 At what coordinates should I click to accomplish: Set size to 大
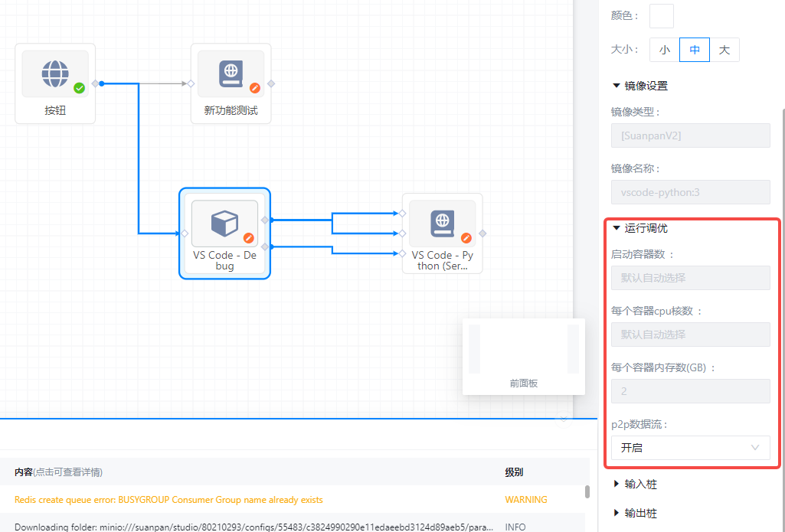pyautogui.click(x=724, y=50)
